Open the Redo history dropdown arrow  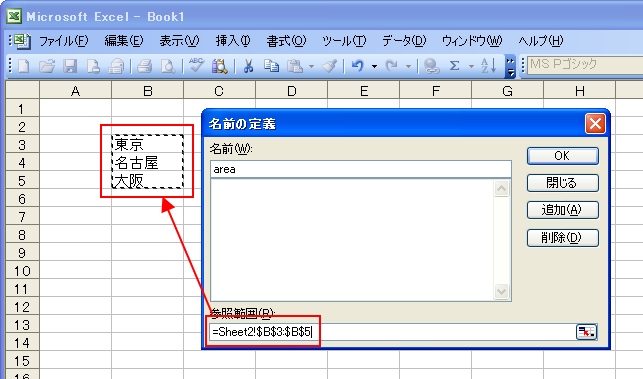(408, 66)
